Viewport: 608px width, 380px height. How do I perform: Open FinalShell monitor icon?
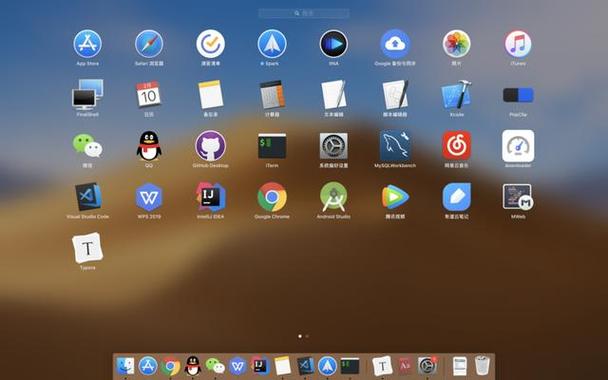88,95
